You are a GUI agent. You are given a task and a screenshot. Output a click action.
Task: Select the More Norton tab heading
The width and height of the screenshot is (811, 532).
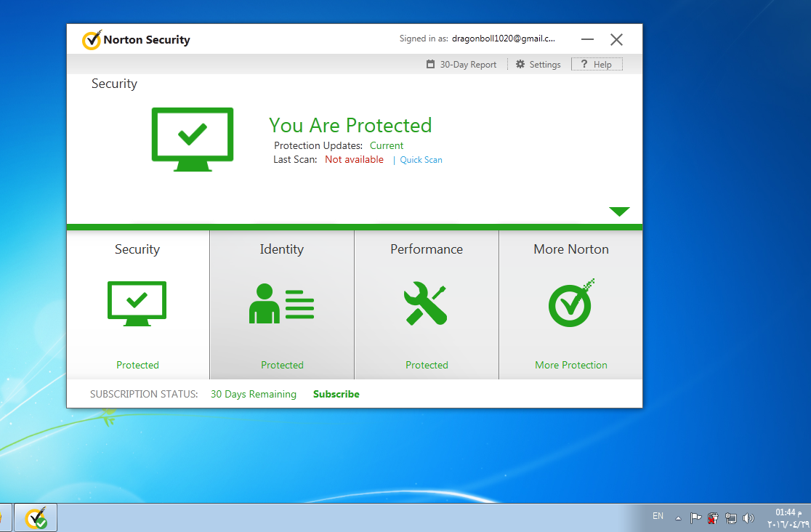571,249
